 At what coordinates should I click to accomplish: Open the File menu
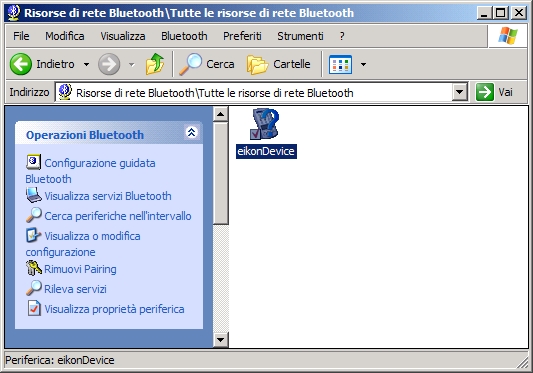tap(21, 36)
